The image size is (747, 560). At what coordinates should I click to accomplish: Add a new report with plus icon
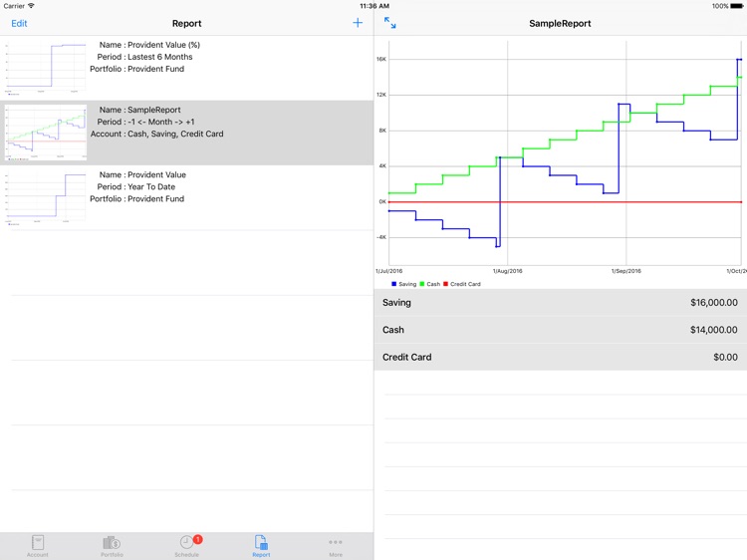tap(358, 23)
